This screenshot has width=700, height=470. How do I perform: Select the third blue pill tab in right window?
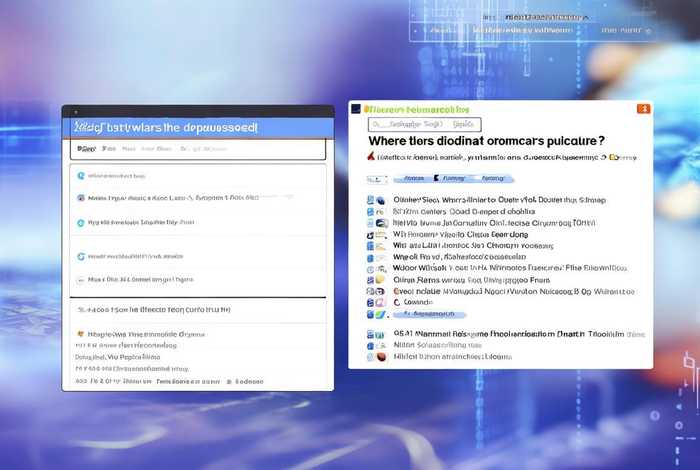point(491,178)
